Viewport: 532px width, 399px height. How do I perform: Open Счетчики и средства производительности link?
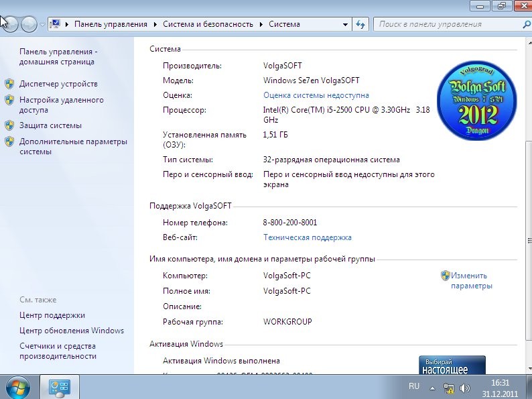point(58,351)
